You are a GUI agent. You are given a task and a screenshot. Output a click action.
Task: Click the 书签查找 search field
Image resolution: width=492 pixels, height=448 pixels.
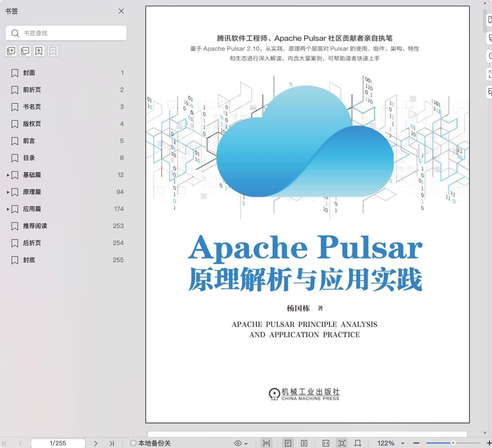pyautogui.click(x=66, y=33)
